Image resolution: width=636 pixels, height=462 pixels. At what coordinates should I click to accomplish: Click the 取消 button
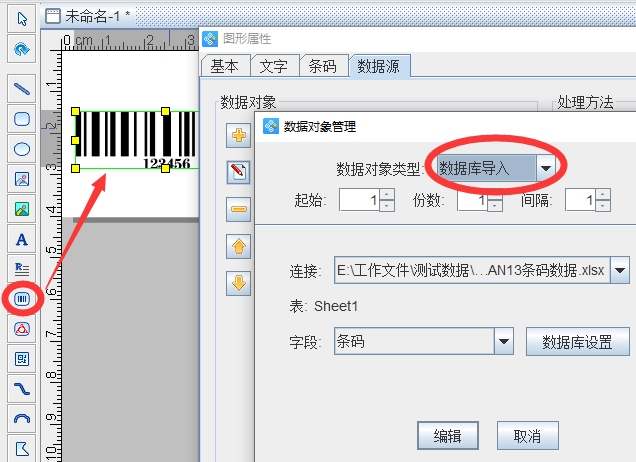[528, 436]
